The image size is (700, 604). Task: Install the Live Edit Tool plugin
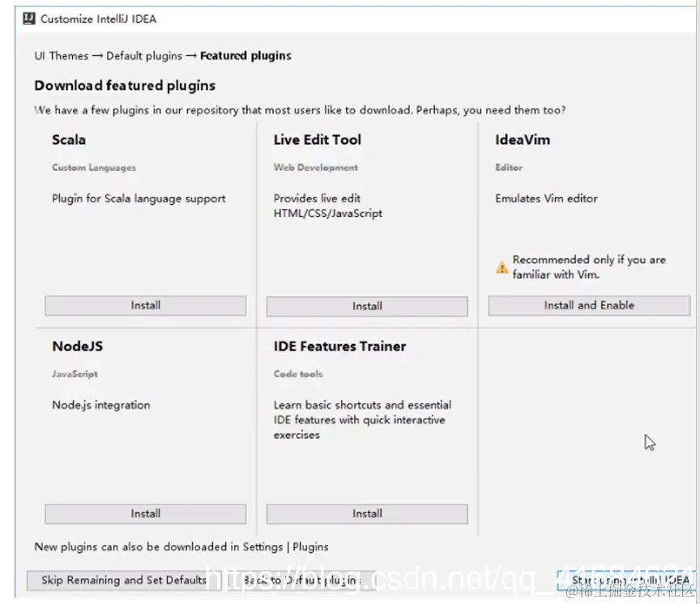pos(367,307)
